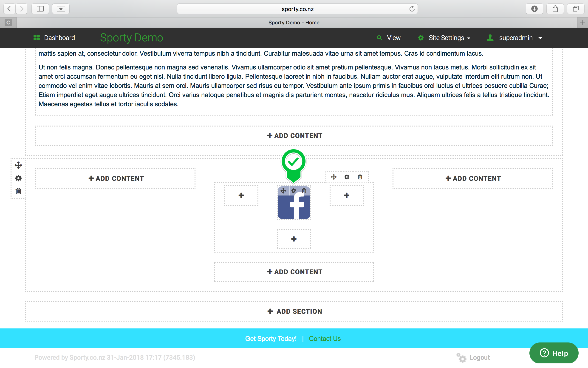Click the Logout link
This screenshot has height=368, width=588.
coord(479,357)
